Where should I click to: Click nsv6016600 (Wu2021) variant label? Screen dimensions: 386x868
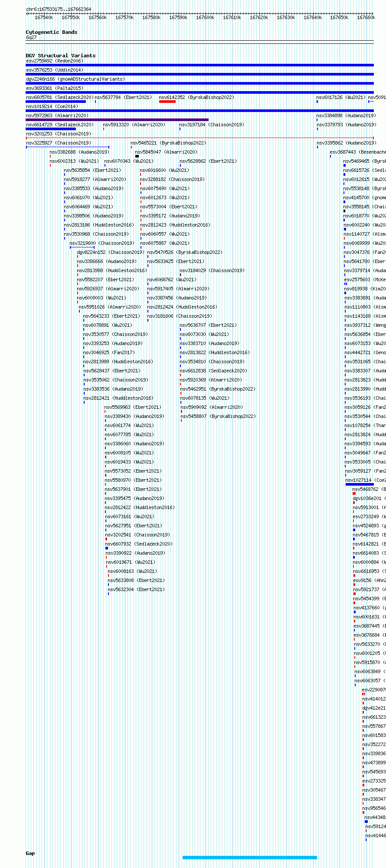point(164,170)
